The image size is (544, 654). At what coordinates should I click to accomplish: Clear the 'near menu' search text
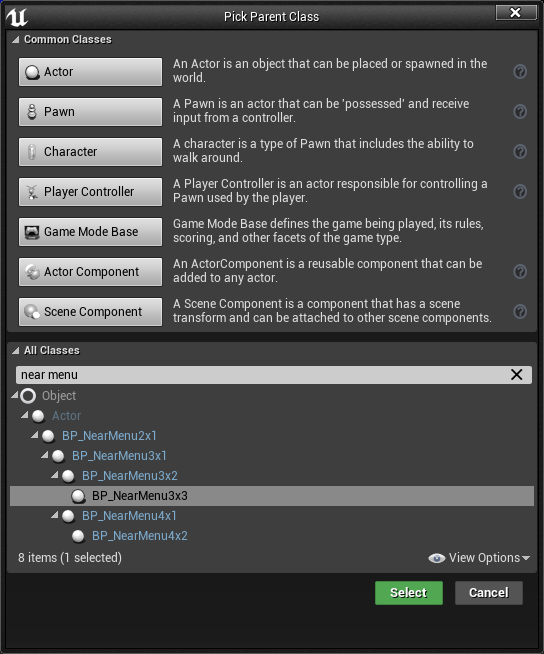(516, 375)
